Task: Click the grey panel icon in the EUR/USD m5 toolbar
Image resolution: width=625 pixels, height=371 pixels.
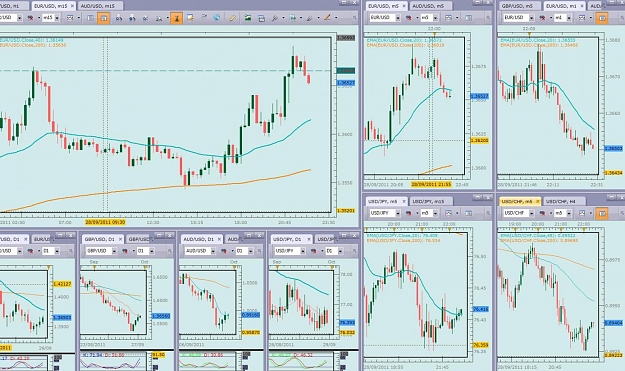Action: 469,18
